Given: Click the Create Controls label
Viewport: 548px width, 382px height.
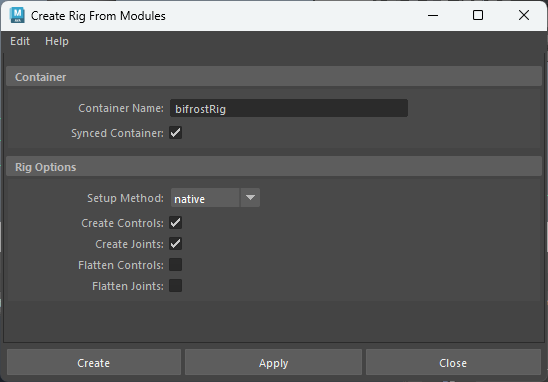Looking at the screenshot, I should [x=122, y=223].
